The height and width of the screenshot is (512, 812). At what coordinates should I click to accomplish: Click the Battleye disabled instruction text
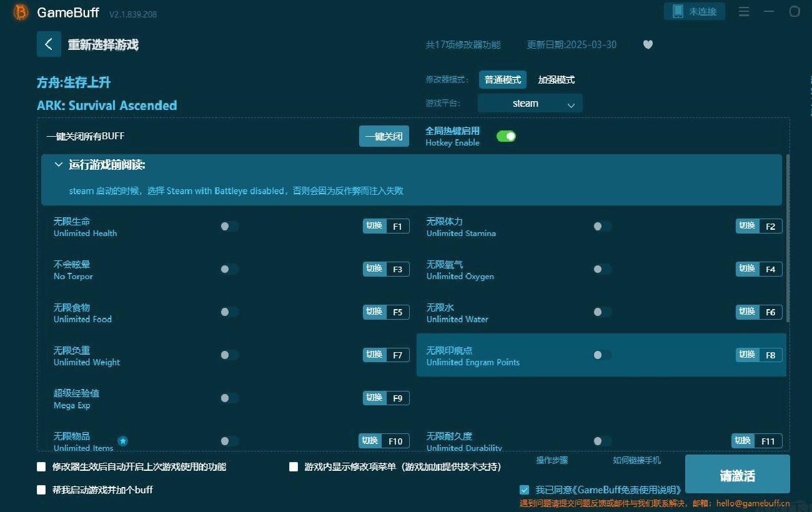(236, 191)
